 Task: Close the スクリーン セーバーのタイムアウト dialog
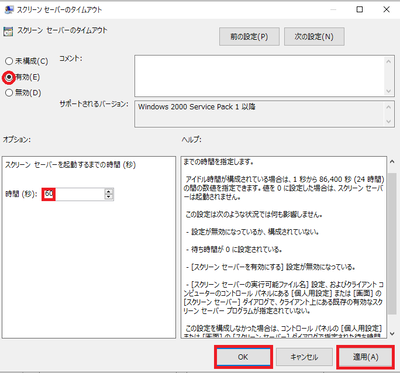click(x=386, y=10)
